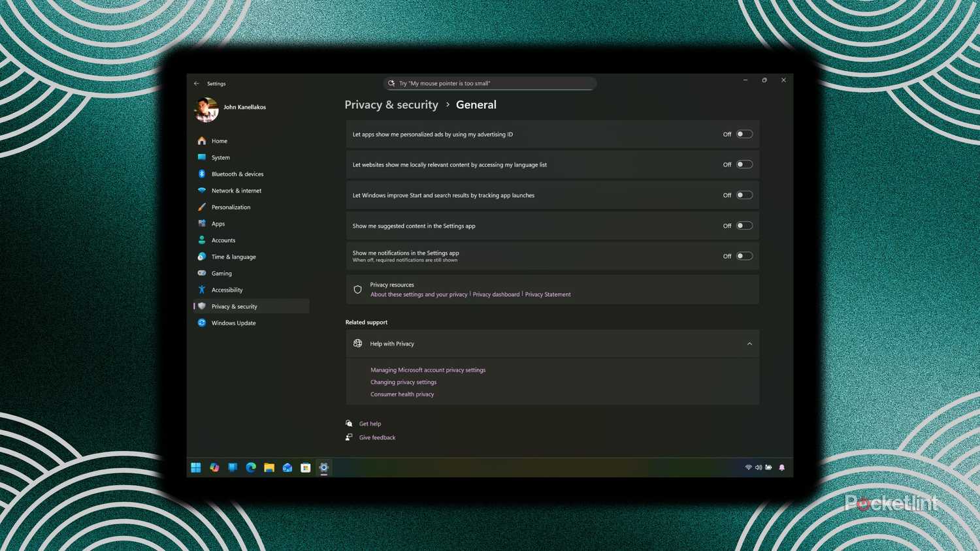Click the Changing privacy settings link

point(403,382)
